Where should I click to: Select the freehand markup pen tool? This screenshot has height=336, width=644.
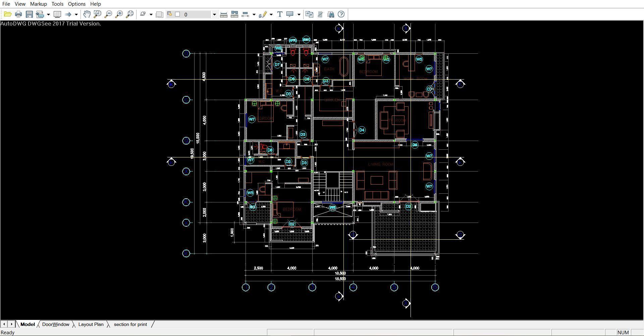(263, 14)
